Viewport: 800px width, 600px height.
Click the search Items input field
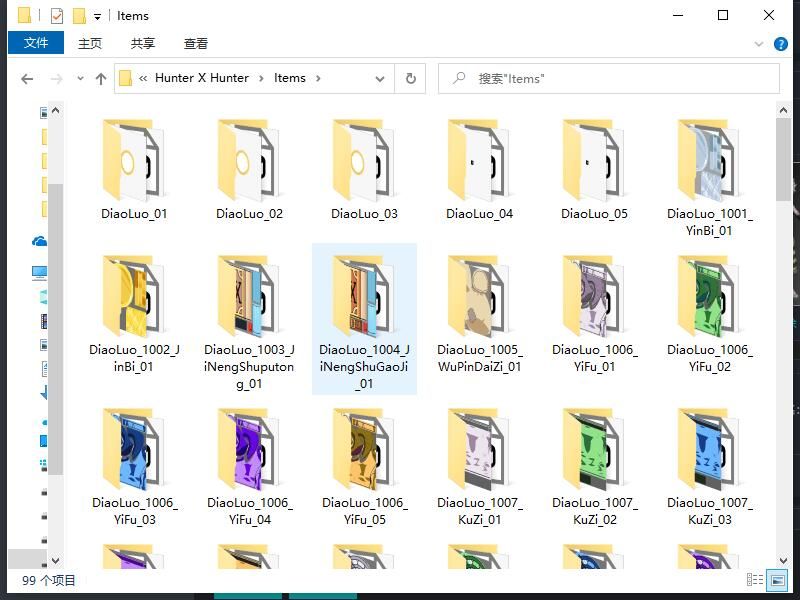609,79
